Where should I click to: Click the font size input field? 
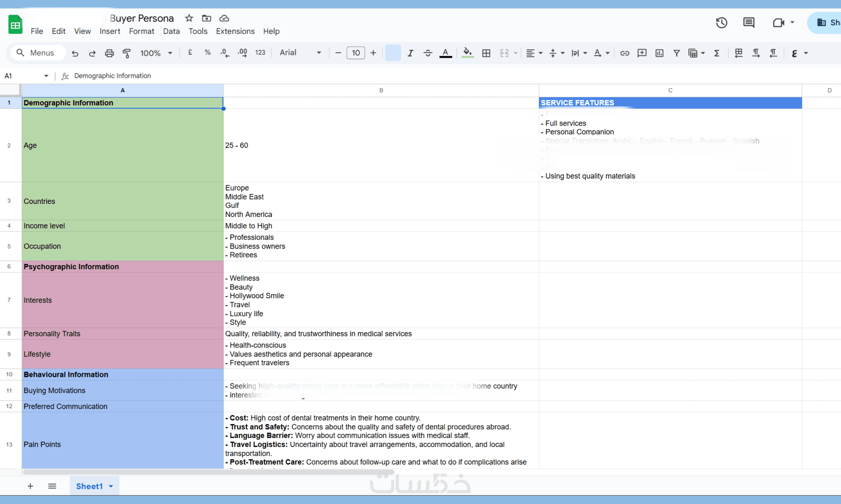356,53
